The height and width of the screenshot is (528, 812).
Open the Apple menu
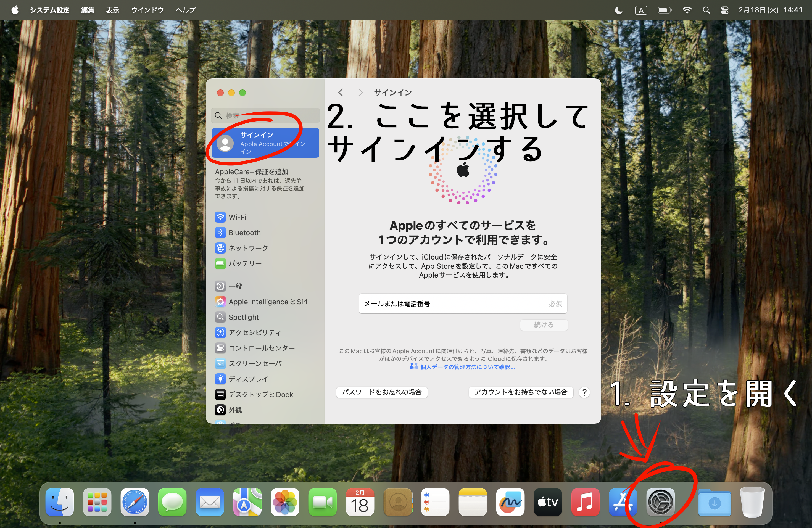15,10
